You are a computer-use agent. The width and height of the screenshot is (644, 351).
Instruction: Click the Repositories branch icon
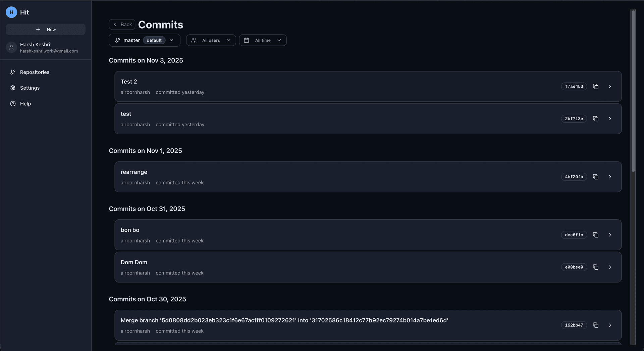pos(13,72)
